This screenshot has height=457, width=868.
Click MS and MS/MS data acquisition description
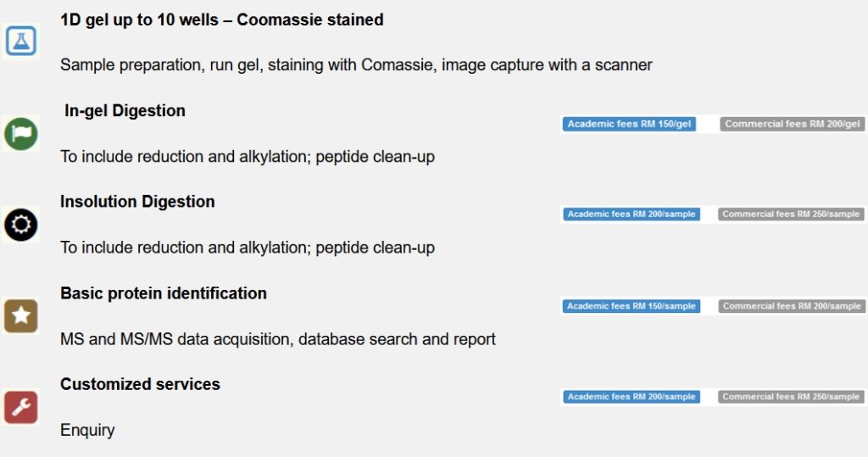pos(277,339)
